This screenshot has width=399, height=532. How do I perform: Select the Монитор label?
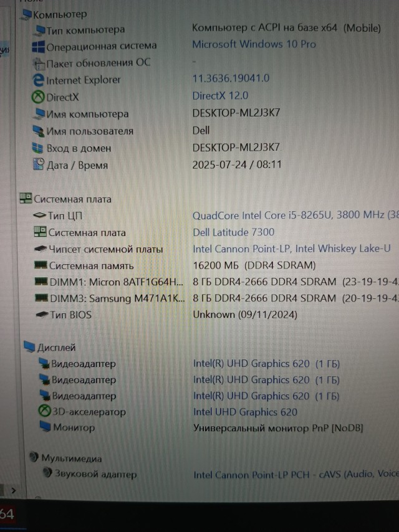coord(74,427)
